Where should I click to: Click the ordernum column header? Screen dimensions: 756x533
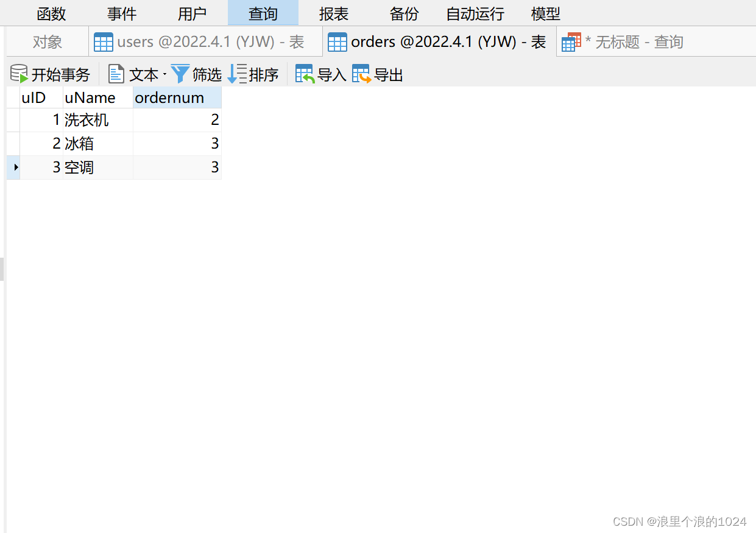(177, 97)
